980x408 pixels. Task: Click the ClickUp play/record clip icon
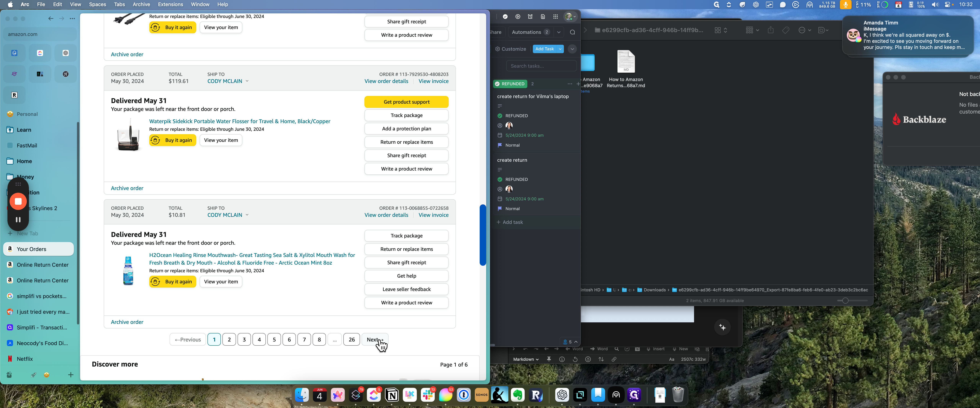tap(518, 16)
